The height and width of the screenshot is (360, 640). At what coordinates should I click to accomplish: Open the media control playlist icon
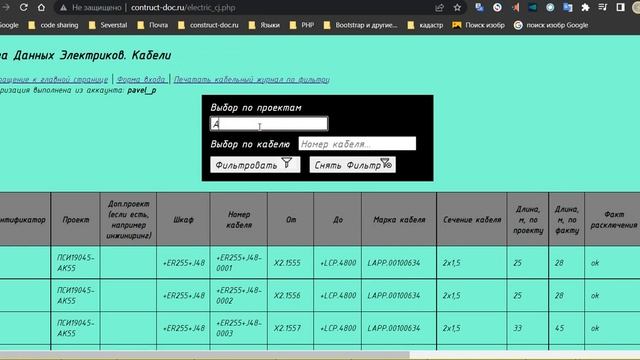(x=603, y=7)
